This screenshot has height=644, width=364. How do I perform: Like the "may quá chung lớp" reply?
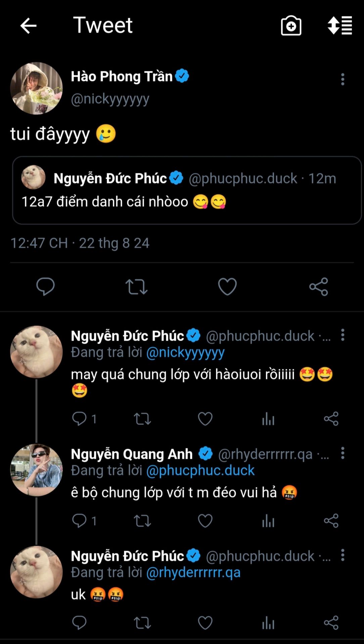tap(205, 419)
